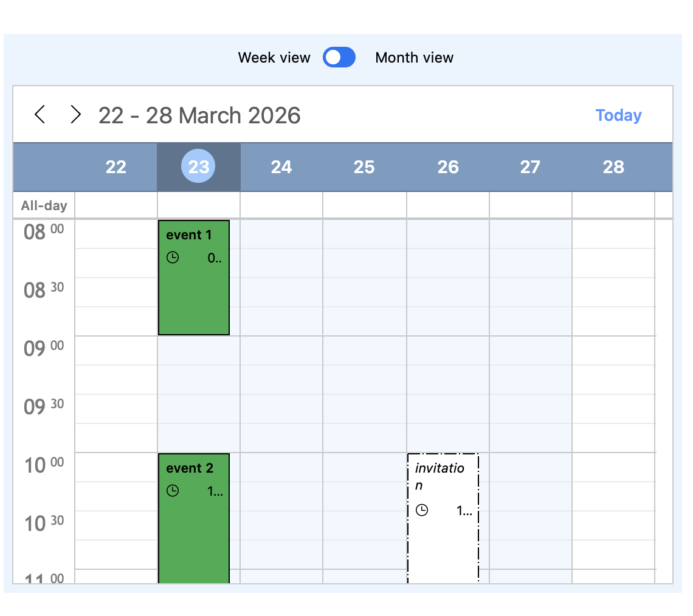The width and height of the screenshot is (693, 616).
Task: Click the clock icon in invitation event
Action: point(422,510)
